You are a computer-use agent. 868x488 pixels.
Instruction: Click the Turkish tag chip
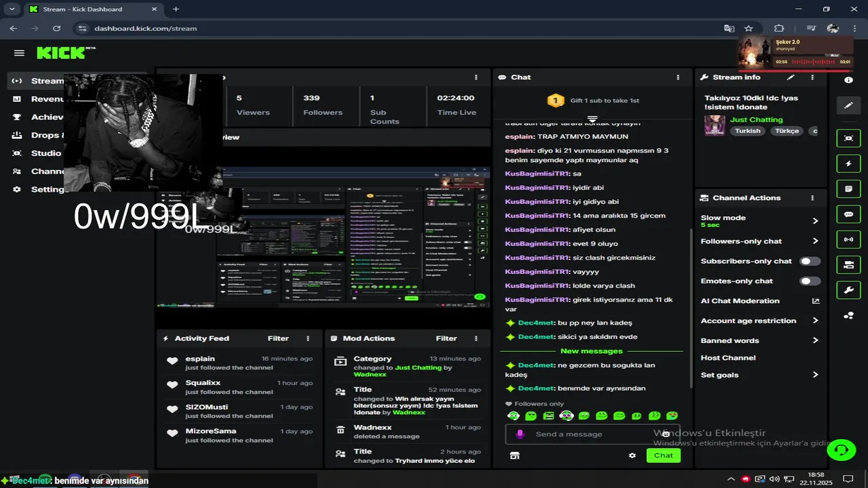[748, 131]
